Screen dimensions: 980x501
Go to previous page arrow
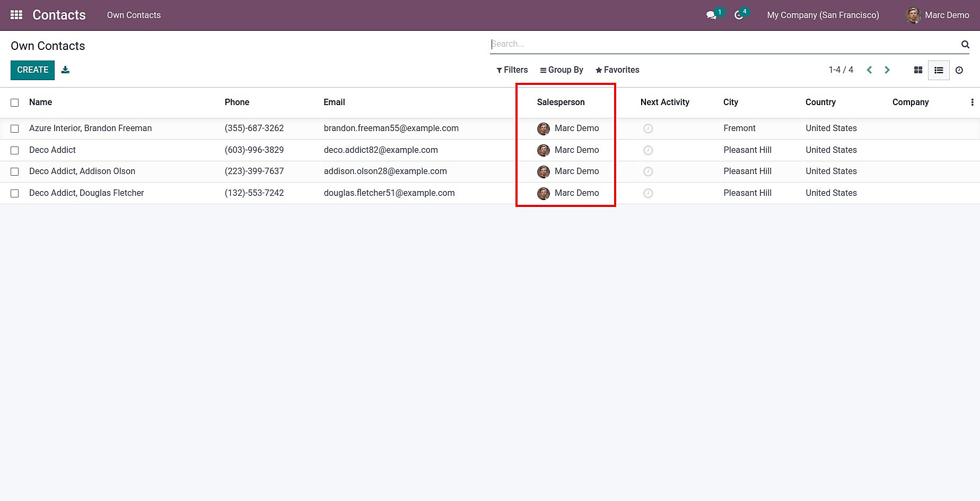coord(869,70)
